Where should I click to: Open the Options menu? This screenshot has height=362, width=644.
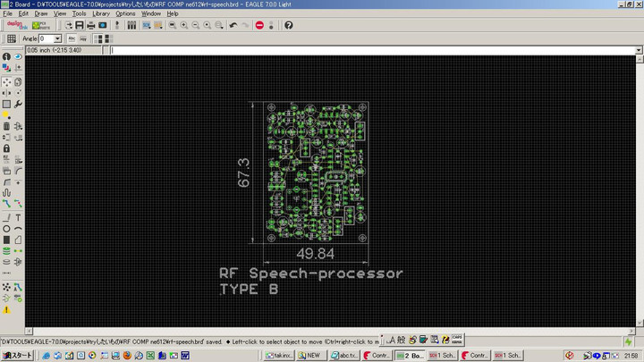125,14
